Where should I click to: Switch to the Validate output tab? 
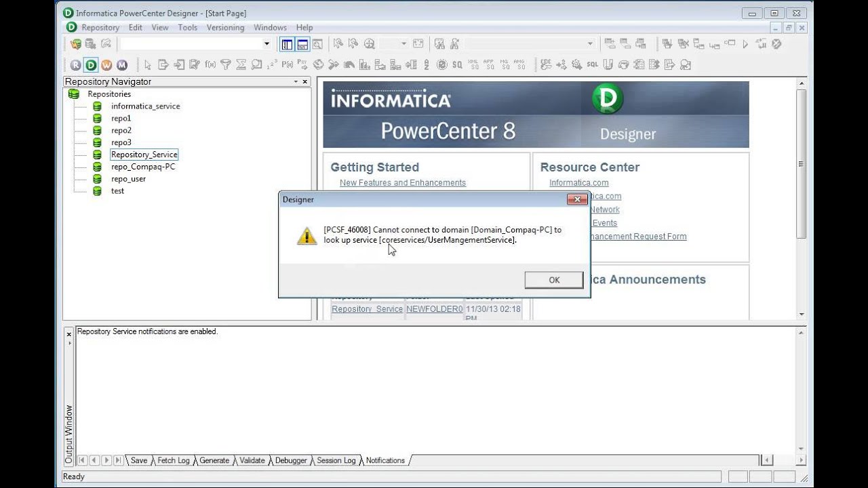(252, 460)
